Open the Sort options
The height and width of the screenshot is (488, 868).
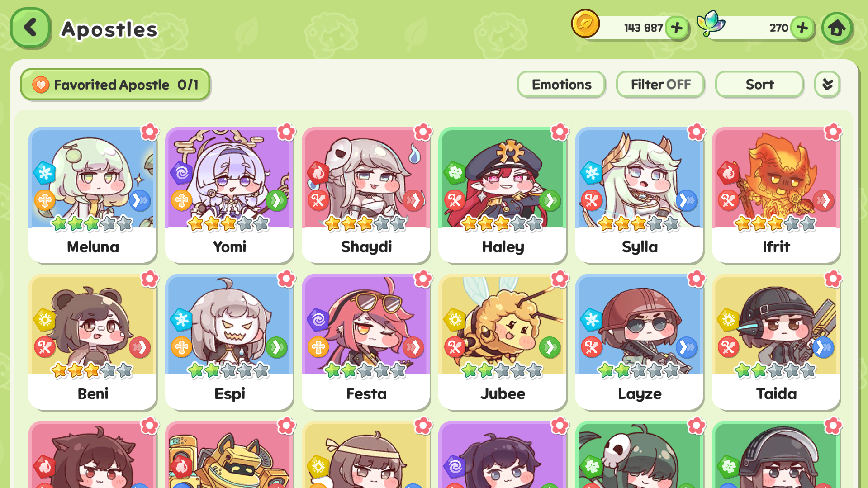pos(759,85)
